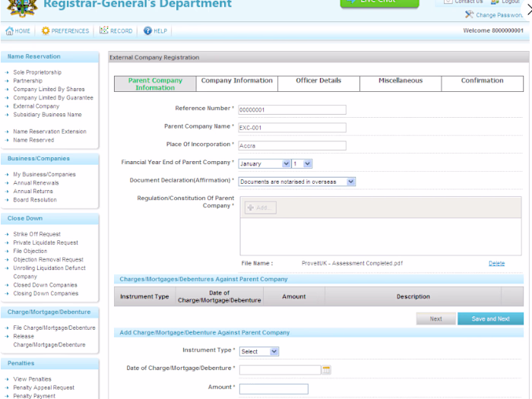532x399 pixels.
Task: Open Name Reservation Extension link
Action: (50, 131)
